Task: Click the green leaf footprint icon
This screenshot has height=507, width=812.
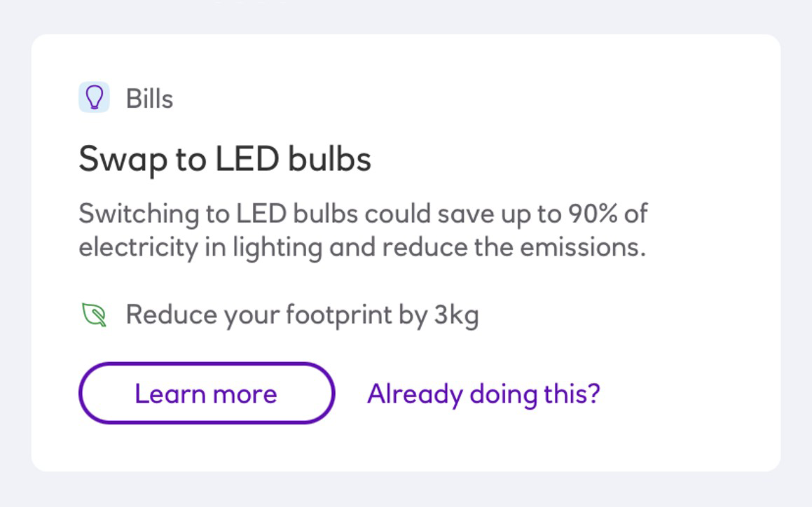Action: (95, 315)
